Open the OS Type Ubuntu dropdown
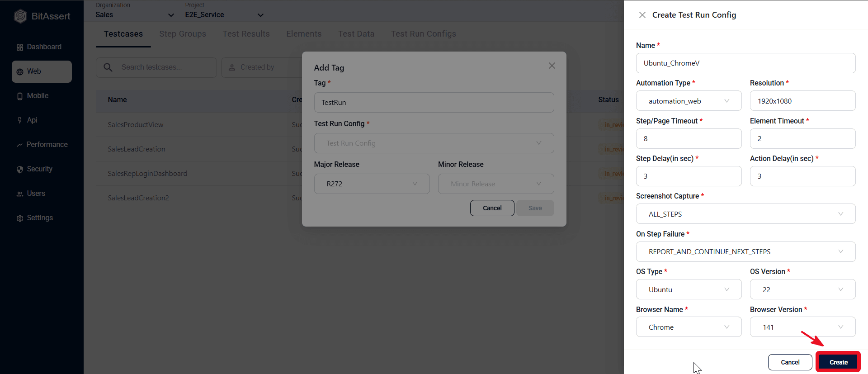868x374 pixels. pyautogui.click(x=689, y=289)
